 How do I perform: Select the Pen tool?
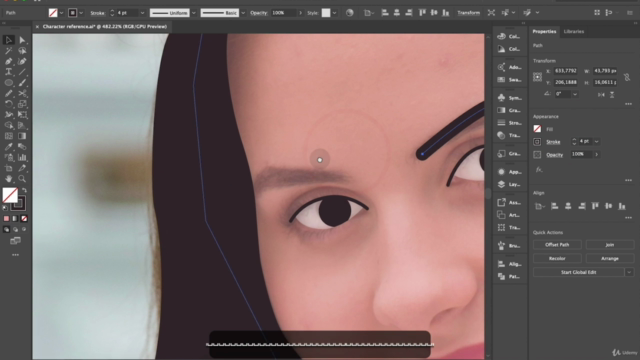pyautogui.click(x=9, y=61)
